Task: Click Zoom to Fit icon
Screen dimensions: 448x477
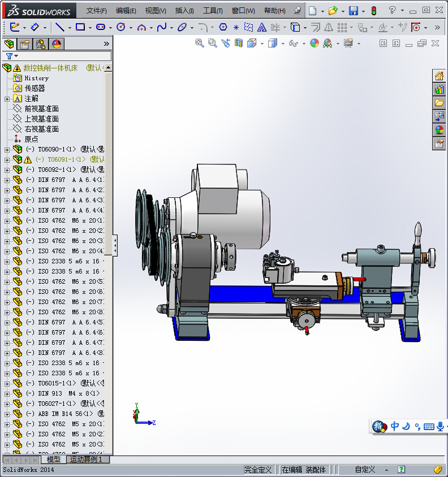Action: click(200, 43)
